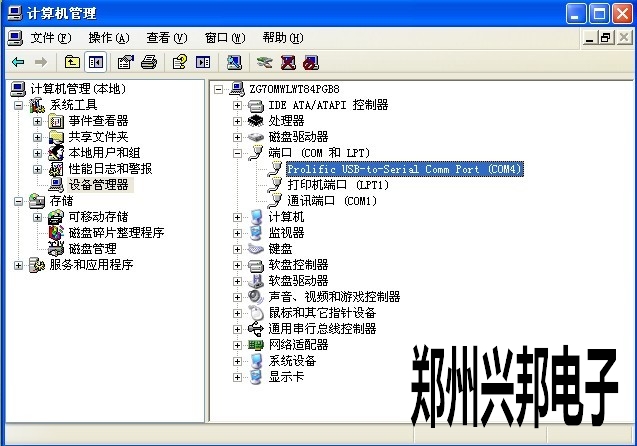637x446 pixels.
Task: Select 事件查看器 in the left tree
Action: coord(98,121)
